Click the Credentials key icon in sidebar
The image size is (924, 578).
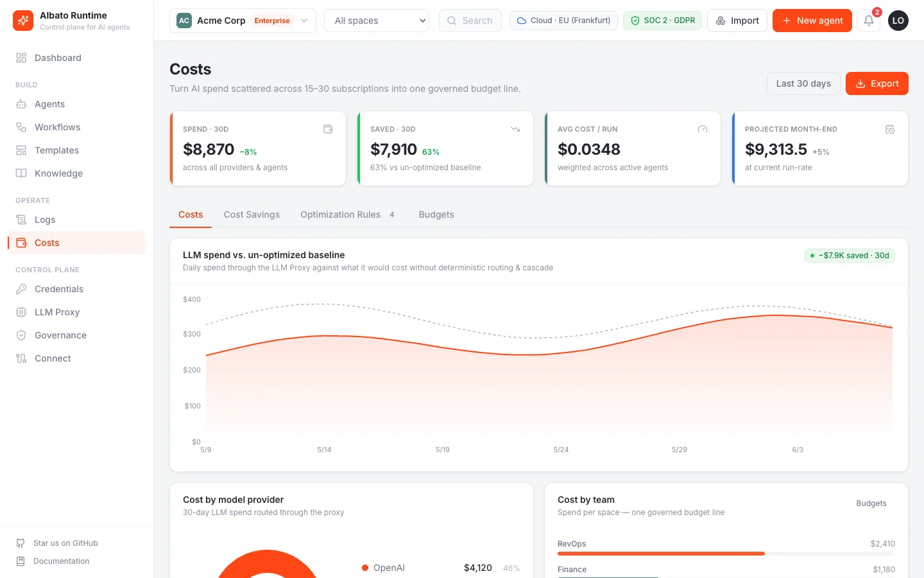[21, 289]
